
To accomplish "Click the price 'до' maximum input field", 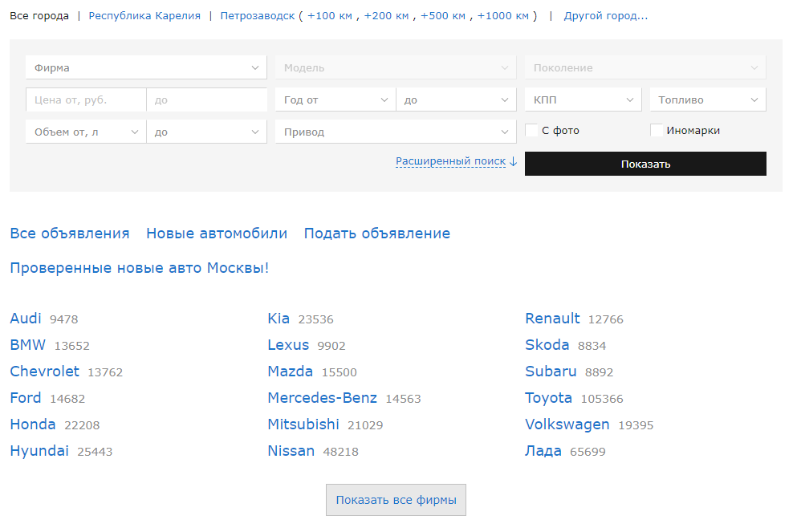I will (x=206, y=99).
